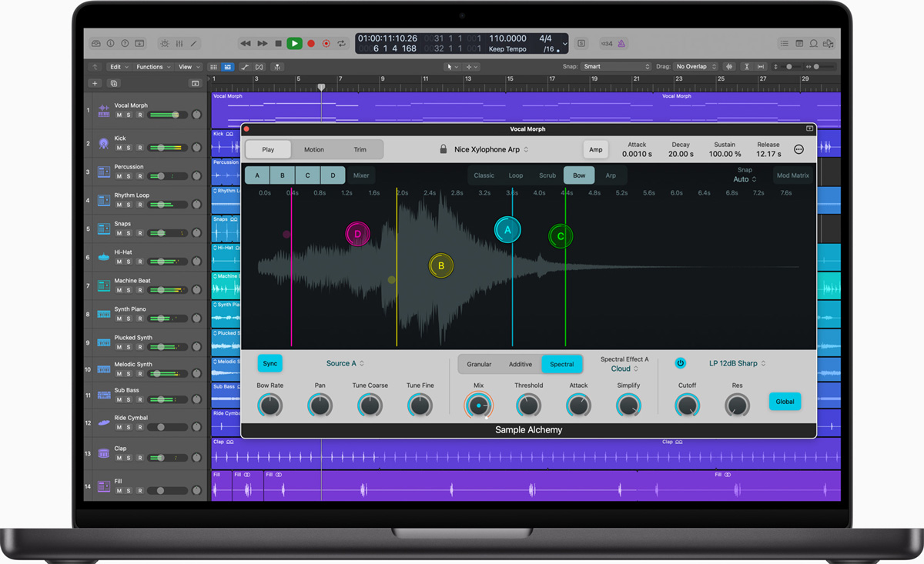Select the Scrub playback mode
Viewport: 924px width, 564px height.
click(547, 175)
